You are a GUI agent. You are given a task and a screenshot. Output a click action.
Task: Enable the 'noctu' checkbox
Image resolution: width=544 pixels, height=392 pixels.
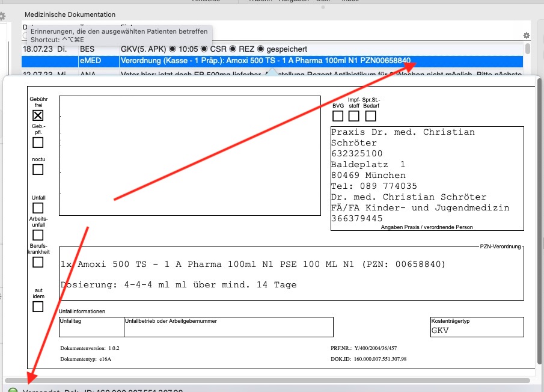coord(38,170)
